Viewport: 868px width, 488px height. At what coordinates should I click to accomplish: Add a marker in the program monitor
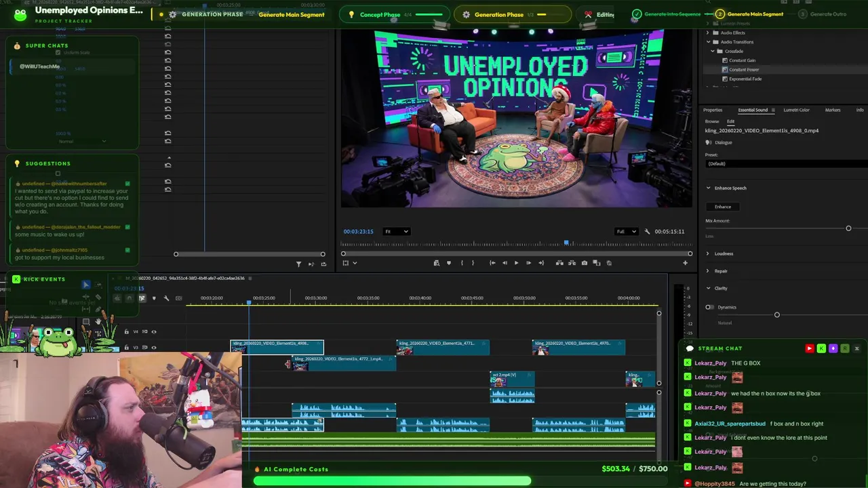pos(448,263)
